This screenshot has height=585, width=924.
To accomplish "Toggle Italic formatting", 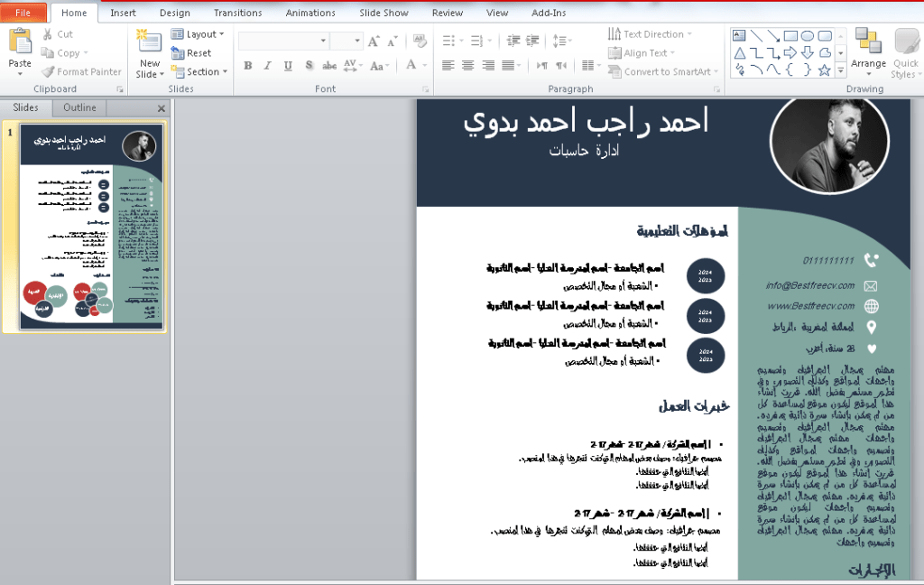I will click(268, 66).
